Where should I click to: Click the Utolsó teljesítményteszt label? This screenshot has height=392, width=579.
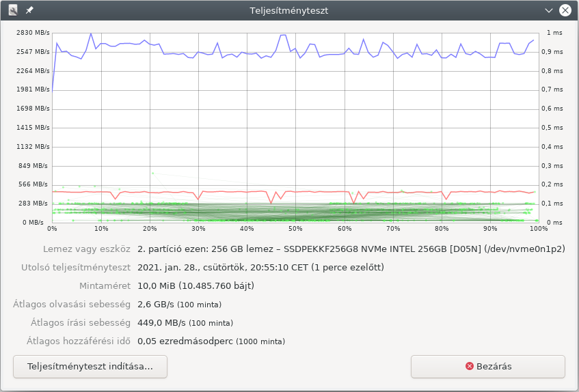point(76,267)
